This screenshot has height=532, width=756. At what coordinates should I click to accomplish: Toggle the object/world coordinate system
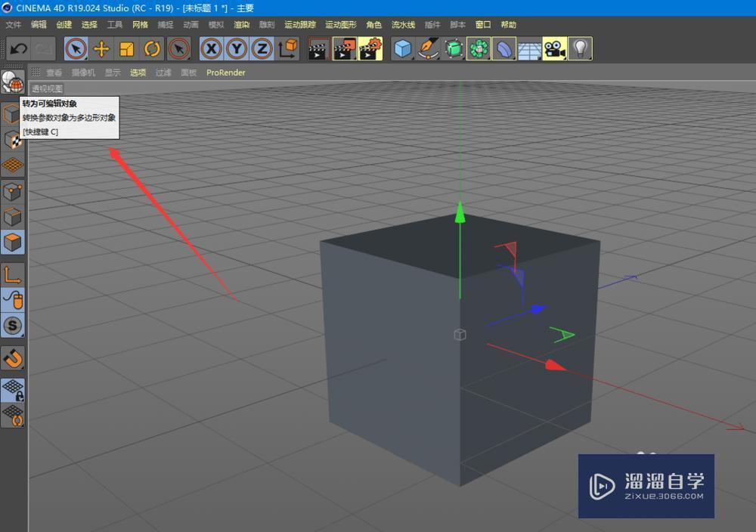tap(288, 48)
